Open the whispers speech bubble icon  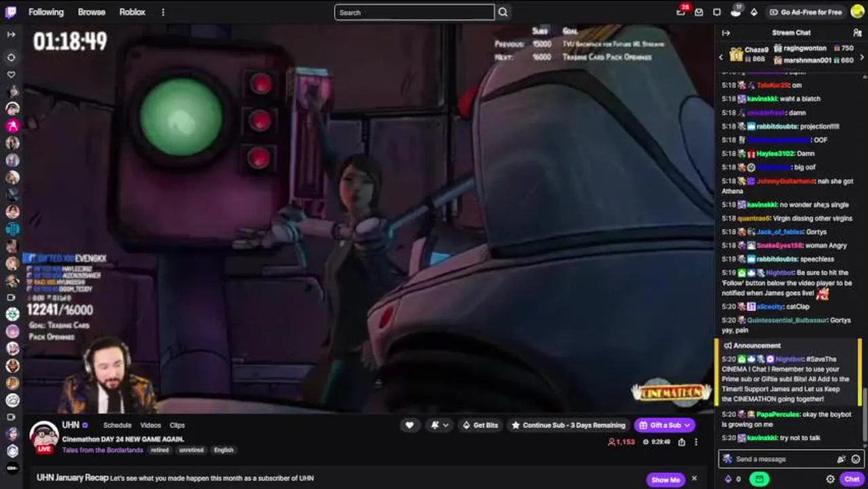pyautogui.click(x=717, y=12)
